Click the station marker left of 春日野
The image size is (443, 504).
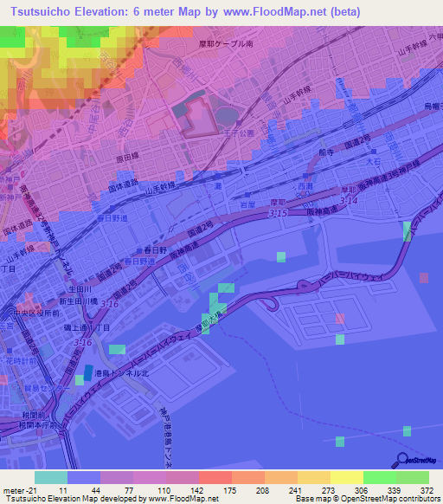139,250
